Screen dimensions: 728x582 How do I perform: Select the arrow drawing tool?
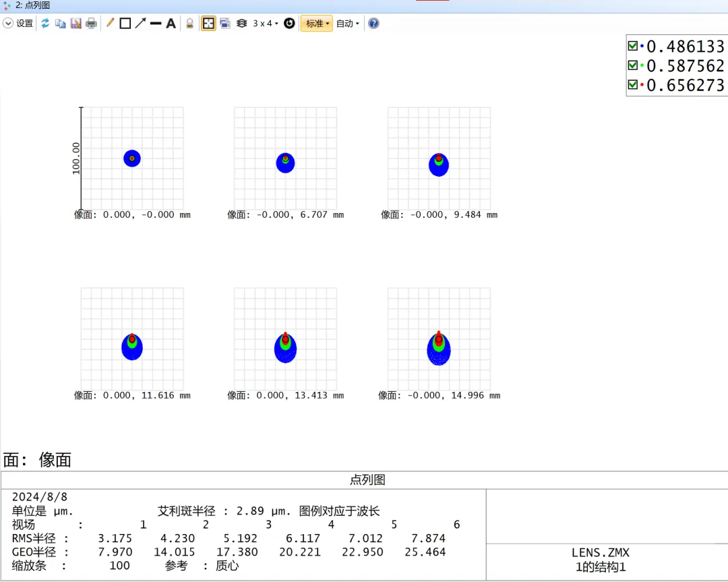[x=140, y=24]
